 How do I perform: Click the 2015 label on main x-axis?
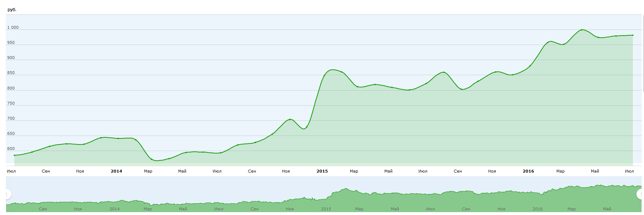[x=322, y=171]
